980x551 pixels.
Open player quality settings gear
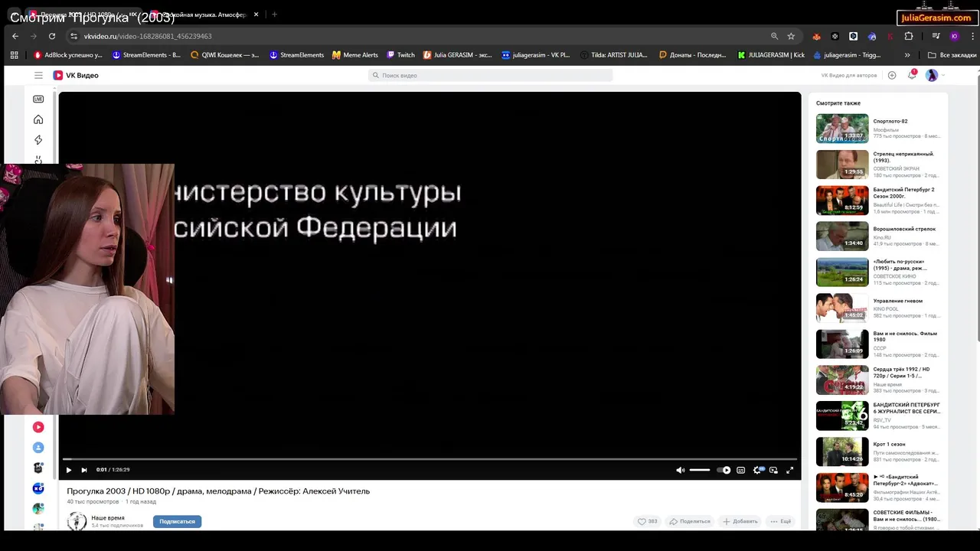[757, 470]
